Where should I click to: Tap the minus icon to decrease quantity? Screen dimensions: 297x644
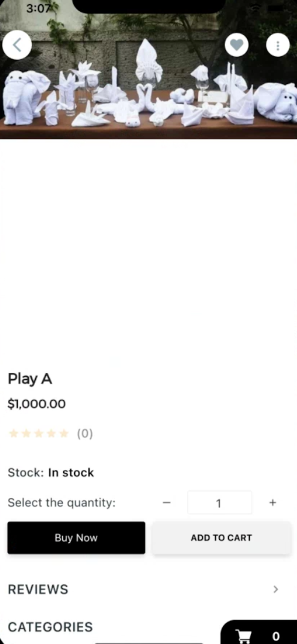[x=167, y=502]
